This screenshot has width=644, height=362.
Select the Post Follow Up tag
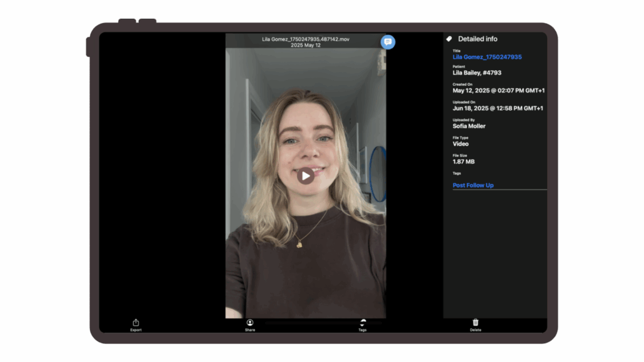473,185
